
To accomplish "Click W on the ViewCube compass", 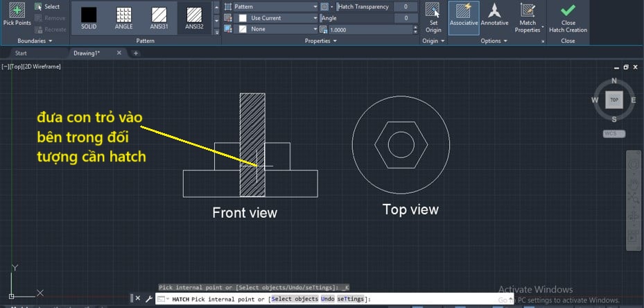I will click(595, 100).
